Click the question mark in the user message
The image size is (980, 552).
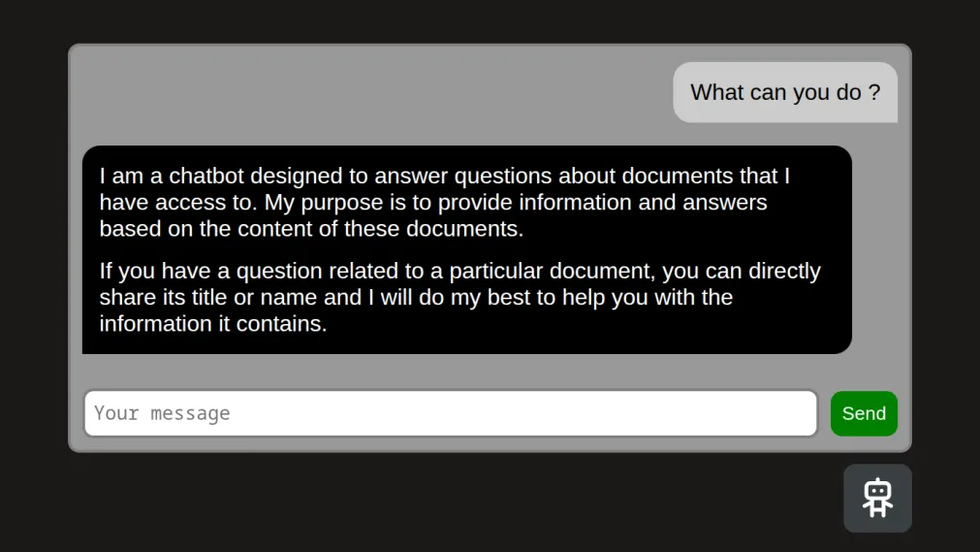874,92
